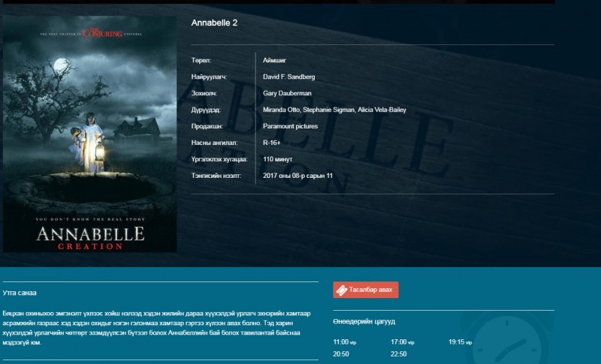Click the Paramount pictures production text
The width and height of the screenshot is (601, 364).
tap(290, 126)
